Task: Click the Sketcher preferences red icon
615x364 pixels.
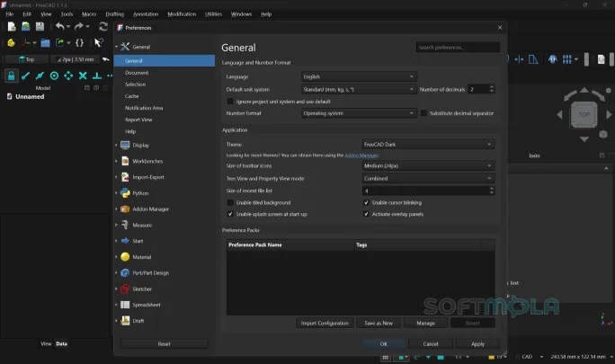Action: click(125, 289)
